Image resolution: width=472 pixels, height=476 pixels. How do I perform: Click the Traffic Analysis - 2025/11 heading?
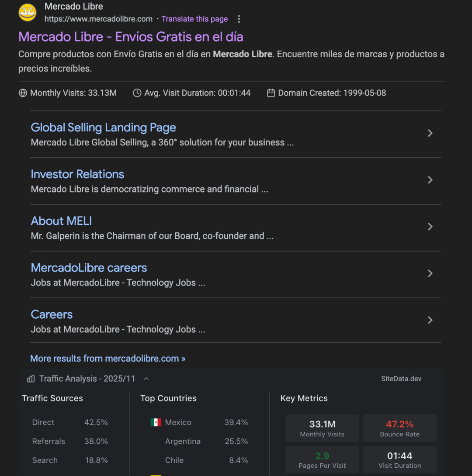tap(87, 379)
